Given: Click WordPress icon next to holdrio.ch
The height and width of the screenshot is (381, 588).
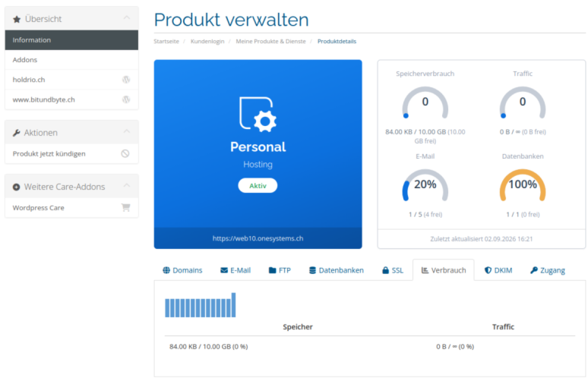Looking at the screenshot, I should [x=126, y=80].
